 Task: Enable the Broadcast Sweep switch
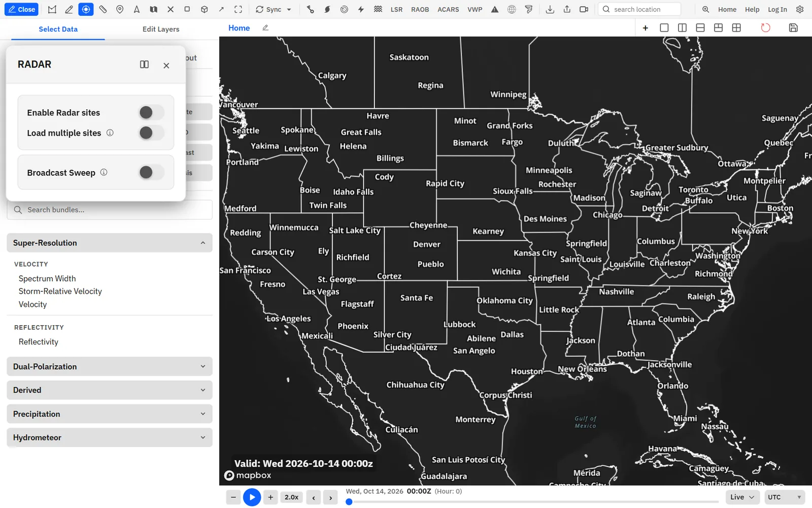pyautogui.click(x=151, y=172)
